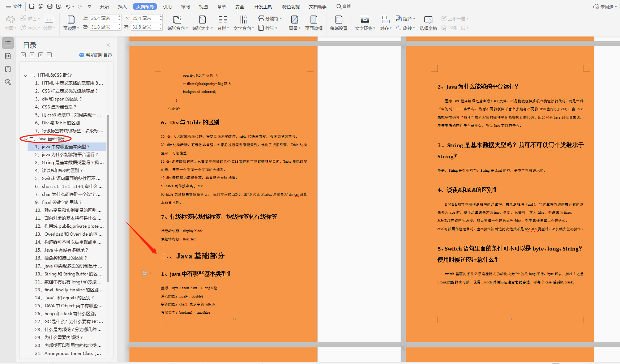
Task: Collapse the 一、HTML&CSS 部分 tree node
Action: (x=26, y=76)
